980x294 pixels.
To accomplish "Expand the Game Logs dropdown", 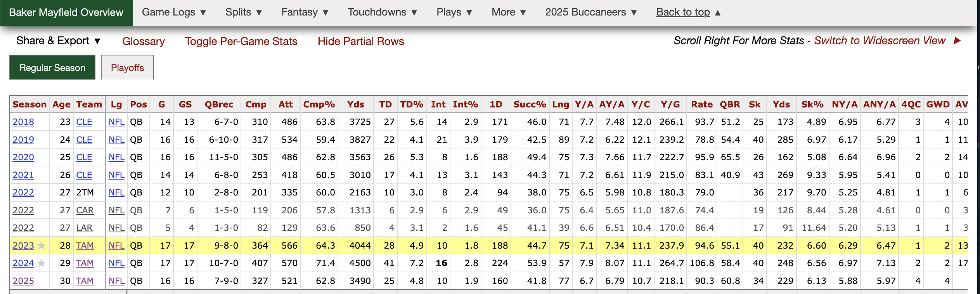I will pos(173,12).
